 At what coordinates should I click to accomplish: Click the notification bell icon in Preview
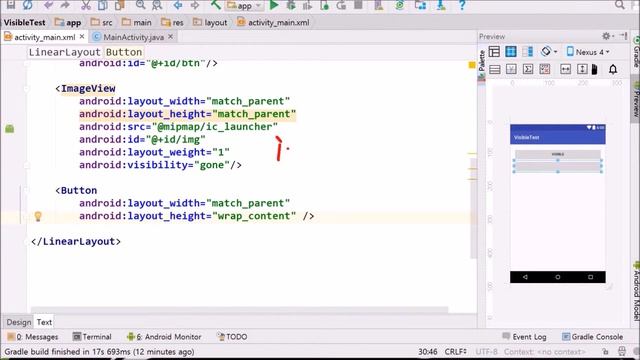pos(613,69)
